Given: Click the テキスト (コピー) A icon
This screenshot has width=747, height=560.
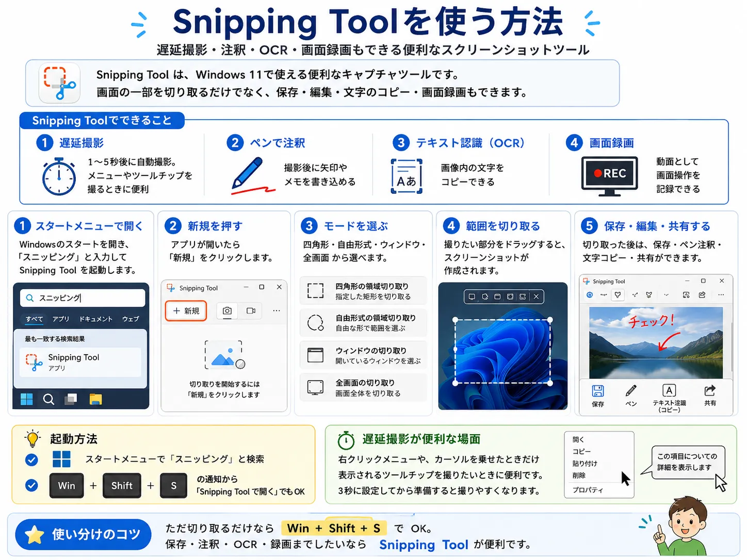Looking at the screenshot, I should click(x=669, y=390).
